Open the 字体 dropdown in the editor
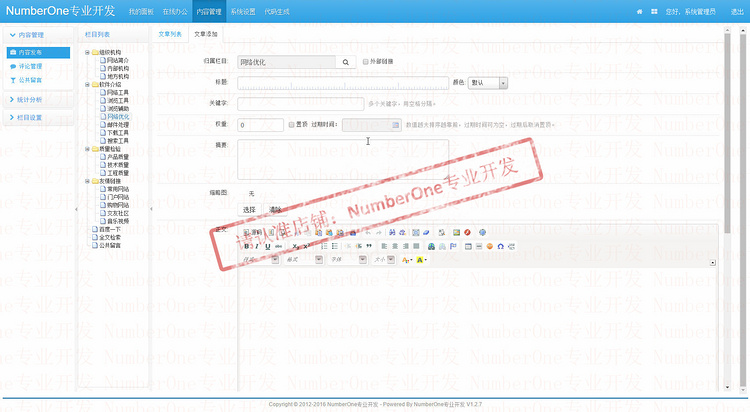Screen dimensions: 750x412 (349, 259)
